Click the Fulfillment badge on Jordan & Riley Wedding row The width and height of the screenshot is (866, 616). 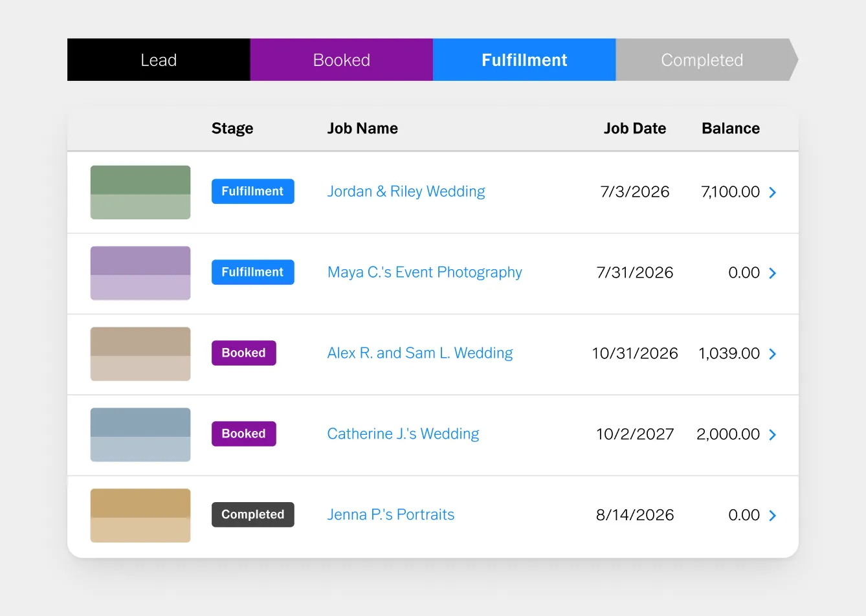click(x=253, y=192)
